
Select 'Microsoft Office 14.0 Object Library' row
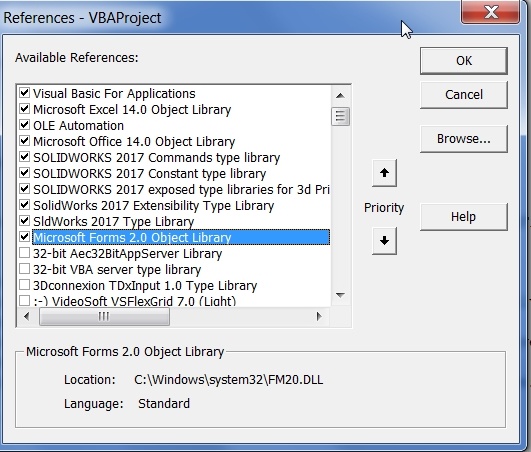click(134, 142)
